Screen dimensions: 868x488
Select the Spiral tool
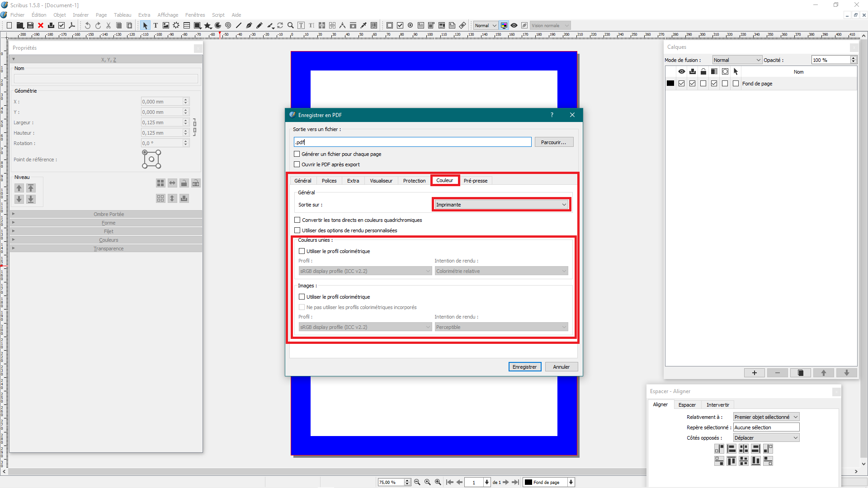(228, 26)
